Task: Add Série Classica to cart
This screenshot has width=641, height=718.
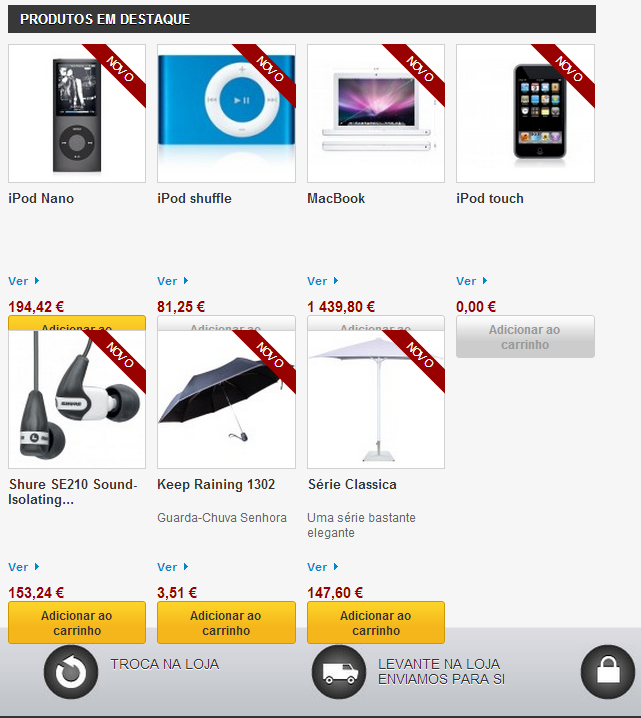Action: pos(376,623)
